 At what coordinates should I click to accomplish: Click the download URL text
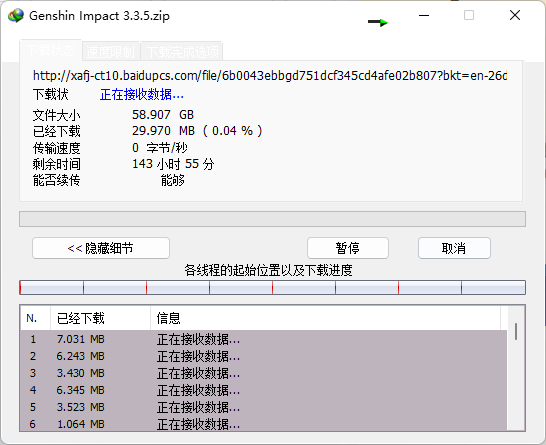tap(270, 76)
